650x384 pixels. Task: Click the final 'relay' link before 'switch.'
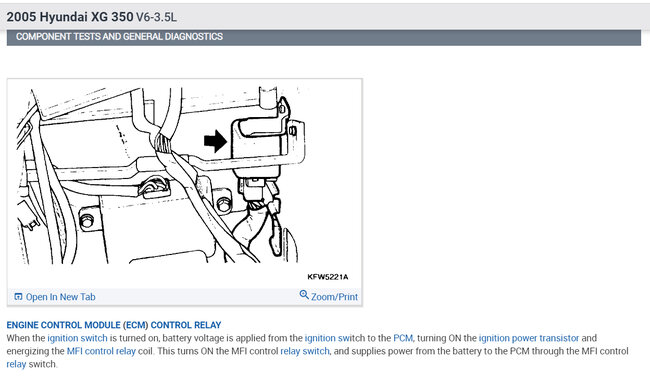tap(16, 364)
